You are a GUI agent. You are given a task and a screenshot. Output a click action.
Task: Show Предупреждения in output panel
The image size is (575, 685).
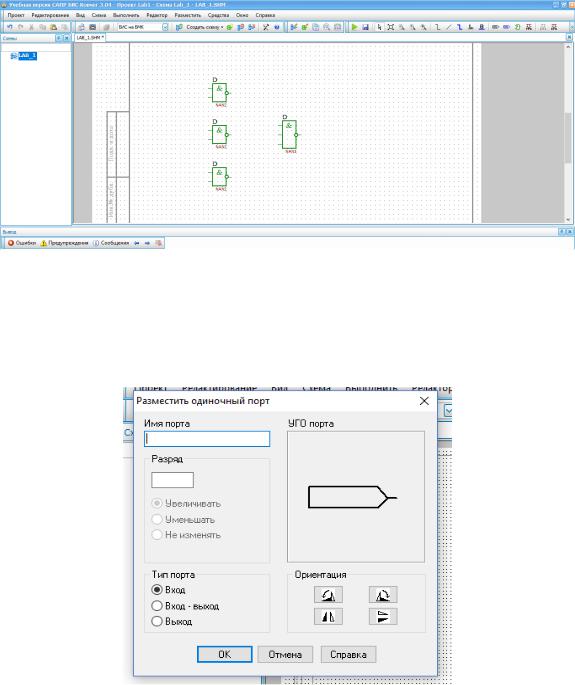click(x=64, y=243)
